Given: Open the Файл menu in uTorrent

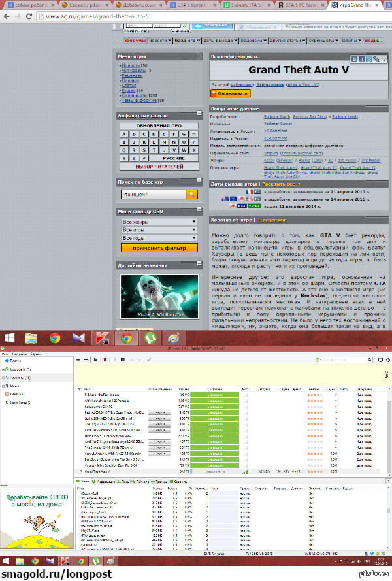Looking at the screenshot, I should (5, 354).
